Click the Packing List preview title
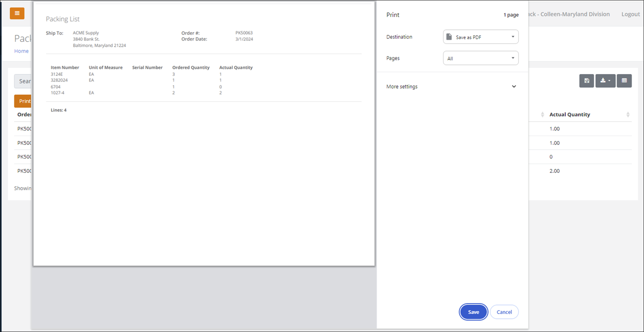Viewport: 644px width, 332px height. point(63,19)
